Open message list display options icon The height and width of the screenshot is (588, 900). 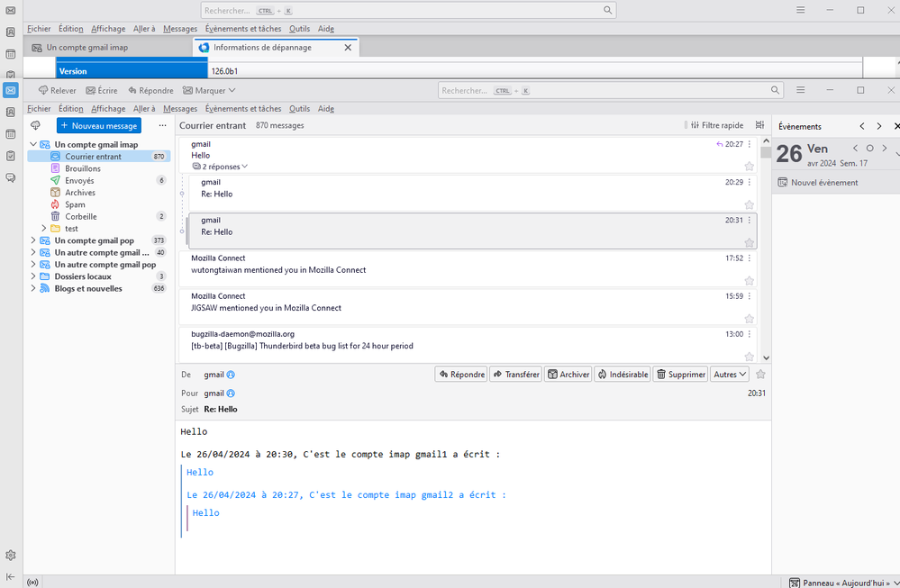(760, 125)
